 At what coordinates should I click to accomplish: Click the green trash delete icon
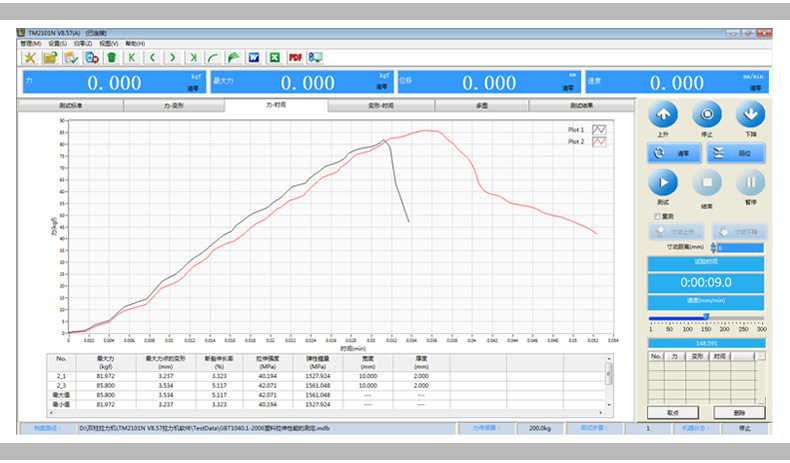point(111,57)
